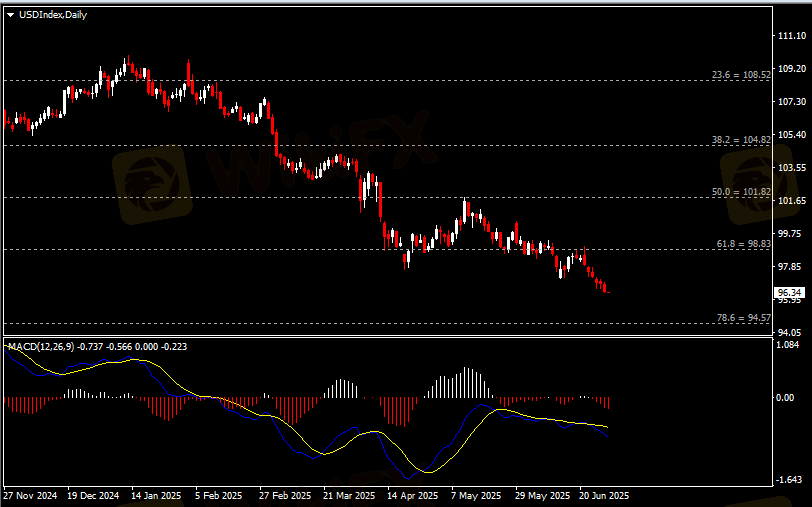Click the 19 Dec 2024 date label
The height and width of the screenshot is (507, 812).
tap(93, 496)
